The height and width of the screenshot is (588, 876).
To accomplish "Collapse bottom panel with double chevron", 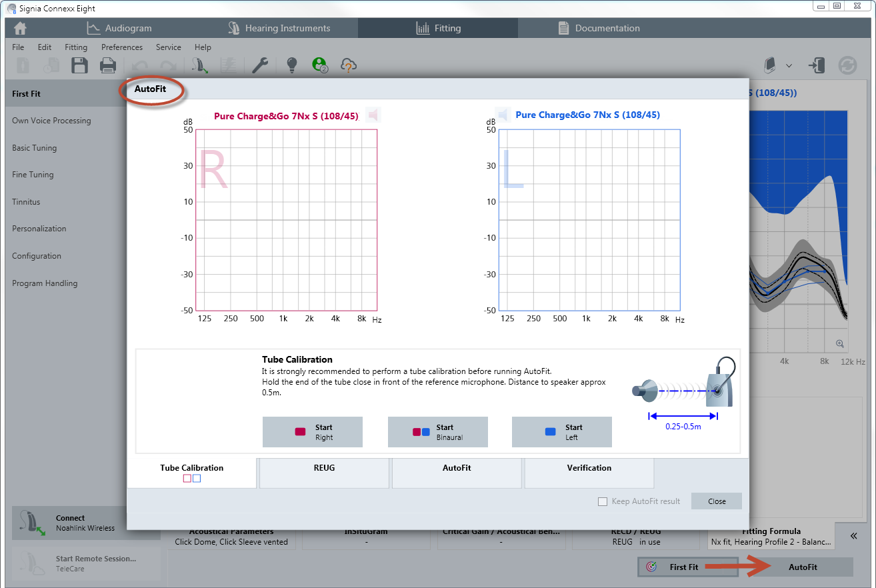I will [853, 535].
